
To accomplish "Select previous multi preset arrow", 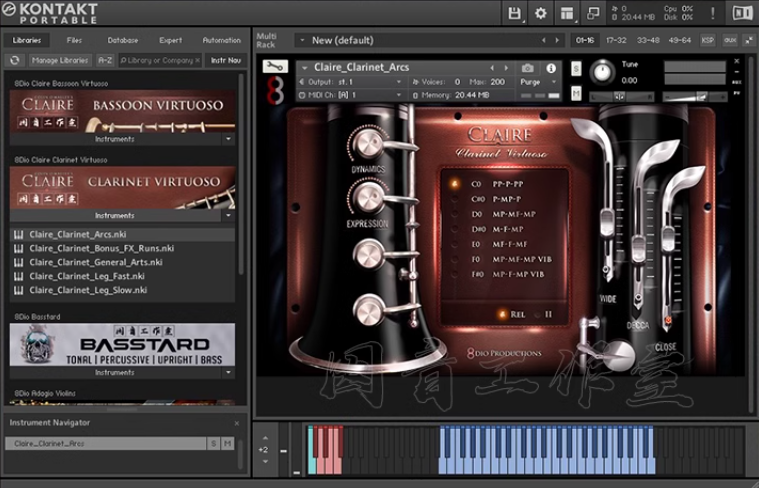I will click(x=544, y=40).
